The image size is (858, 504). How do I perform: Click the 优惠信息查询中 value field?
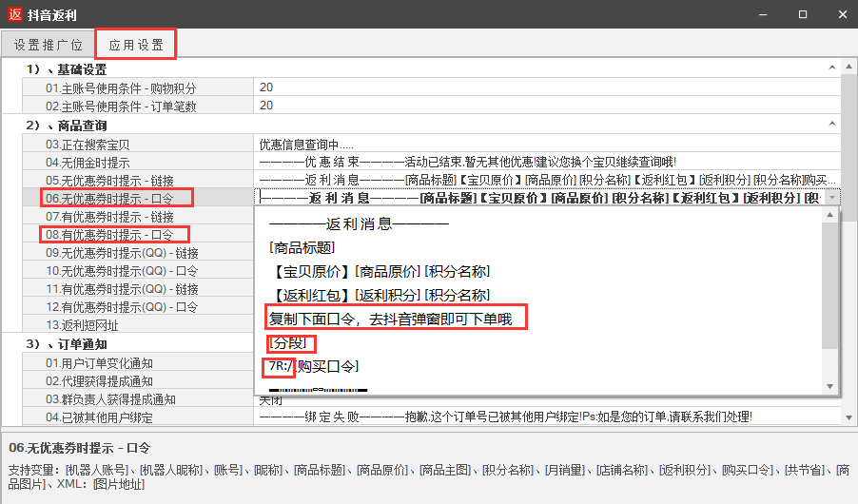pos(547,144)
